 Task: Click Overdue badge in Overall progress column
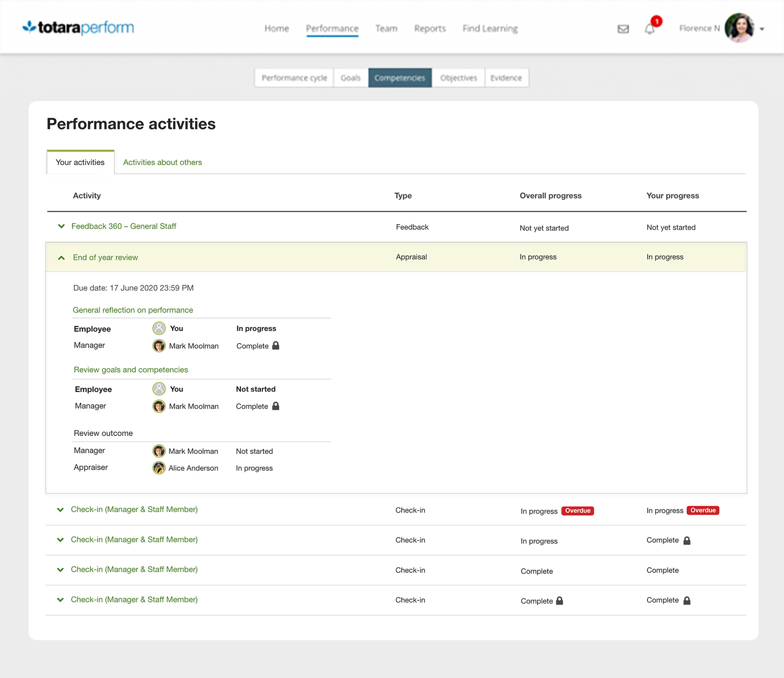pyautogui.click(x=578, y=511)
